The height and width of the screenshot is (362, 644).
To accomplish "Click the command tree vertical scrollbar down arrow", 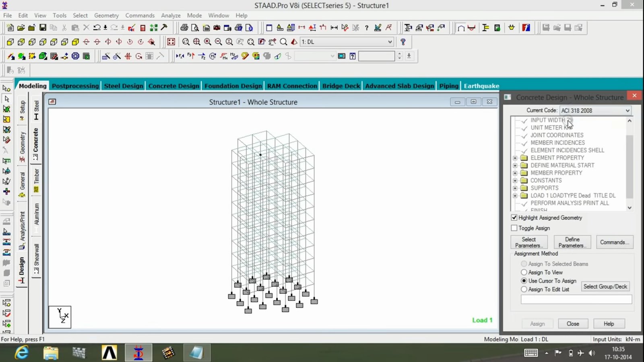I will coord(630,208).
